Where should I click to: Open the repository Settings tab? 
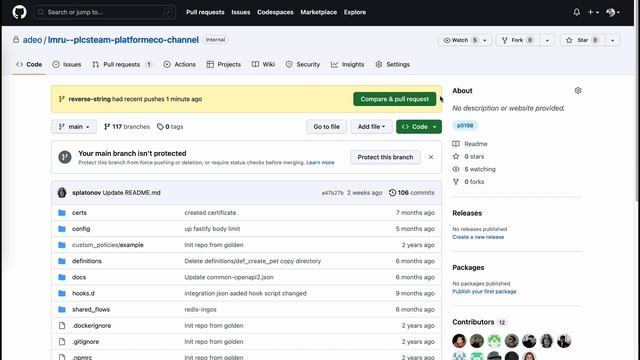(x=393, y=64)
